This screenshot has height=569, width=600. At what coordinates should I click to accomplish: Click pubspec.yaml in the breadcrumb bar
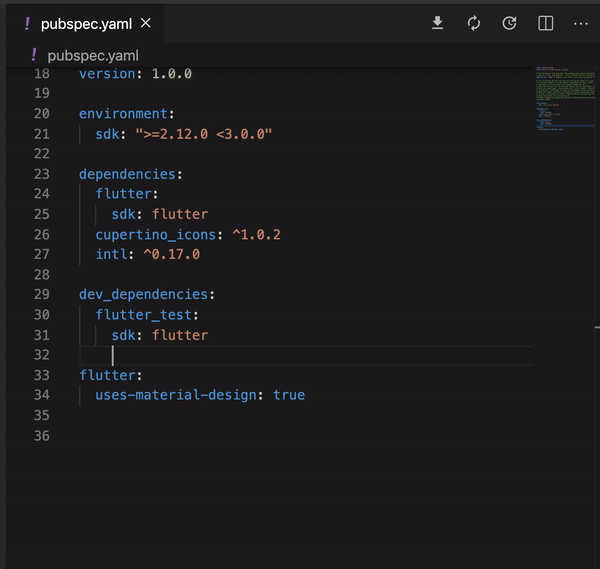point(93,55)
